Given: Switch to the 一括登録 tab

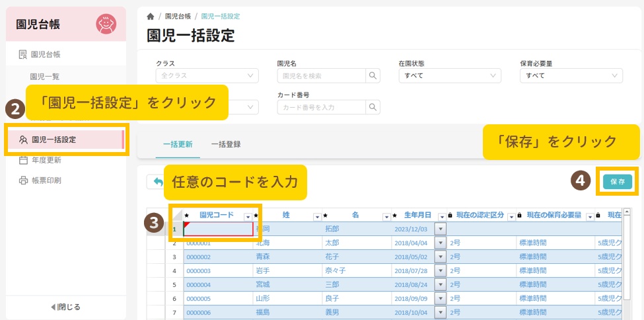Looking at the screenshot, I should pos(226,143).
